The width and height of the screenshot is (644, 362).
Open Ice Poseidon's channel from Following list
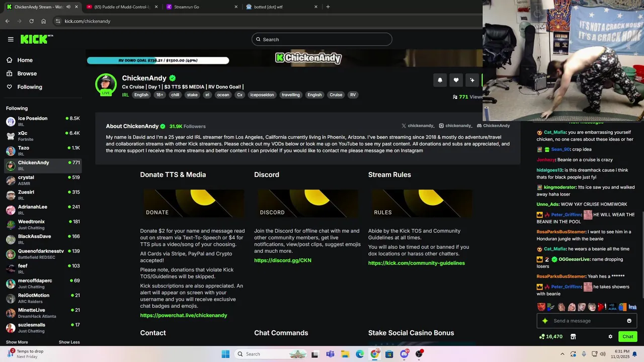pos(43,121)
